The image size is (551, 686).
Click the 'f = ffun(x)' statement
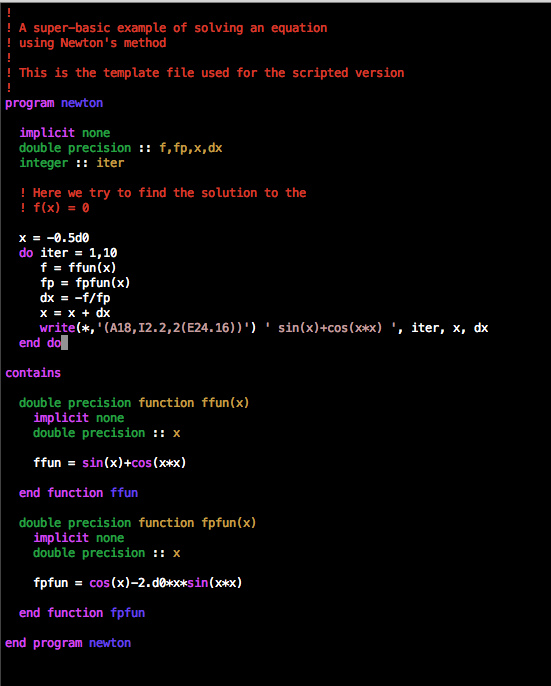click(78, 268)
